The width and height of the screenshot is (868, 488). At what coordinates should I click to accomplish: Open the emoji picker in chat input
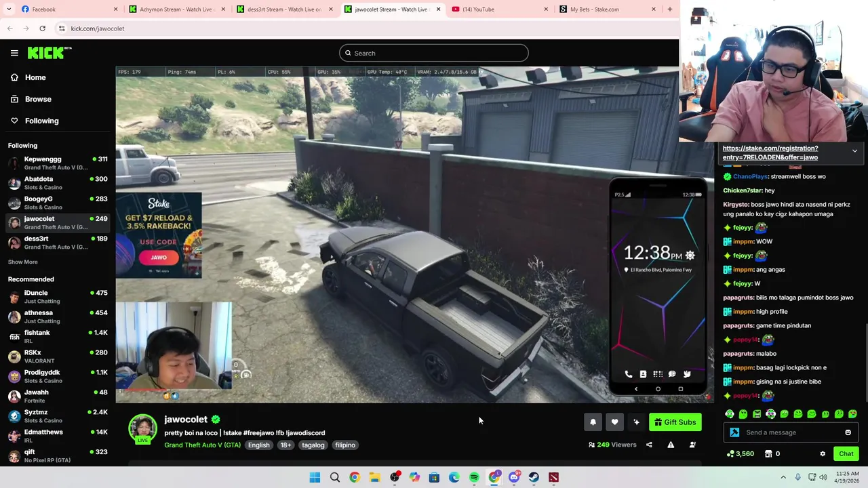tap(848, 432)
